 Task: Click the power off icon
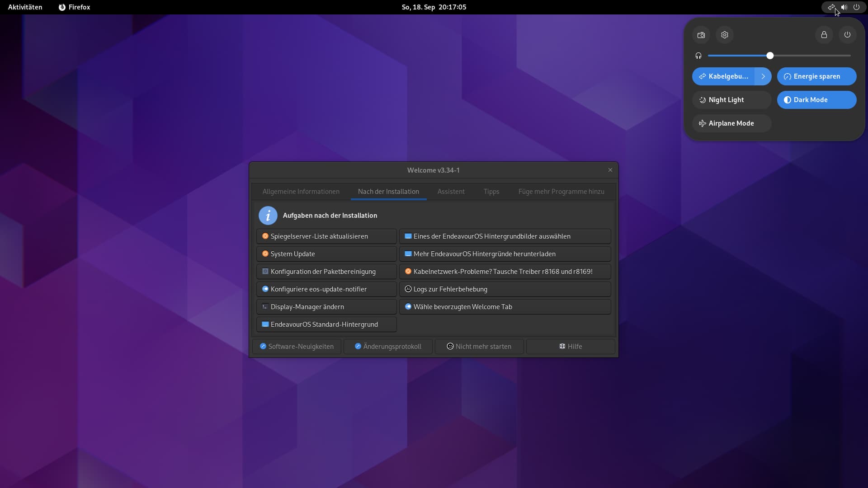click(847, 34)
